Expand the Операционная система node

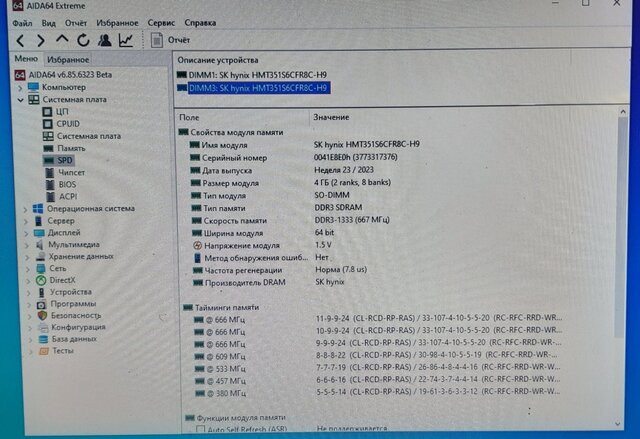26,209
